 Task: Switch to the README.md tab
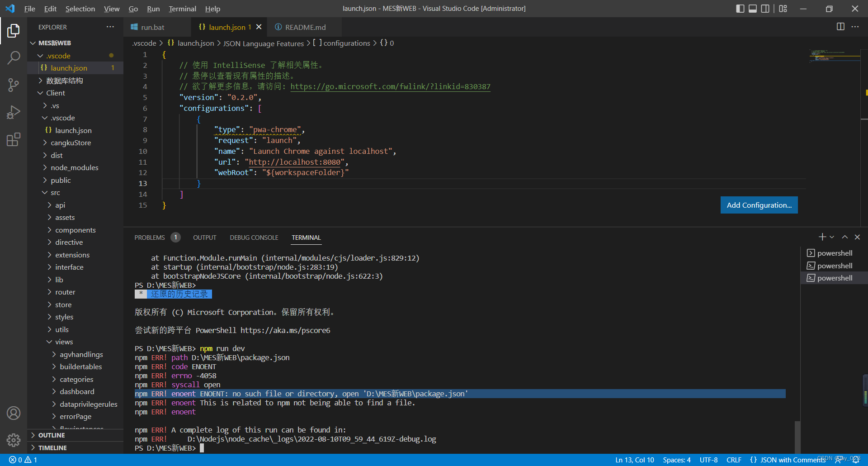coord(305,27)
